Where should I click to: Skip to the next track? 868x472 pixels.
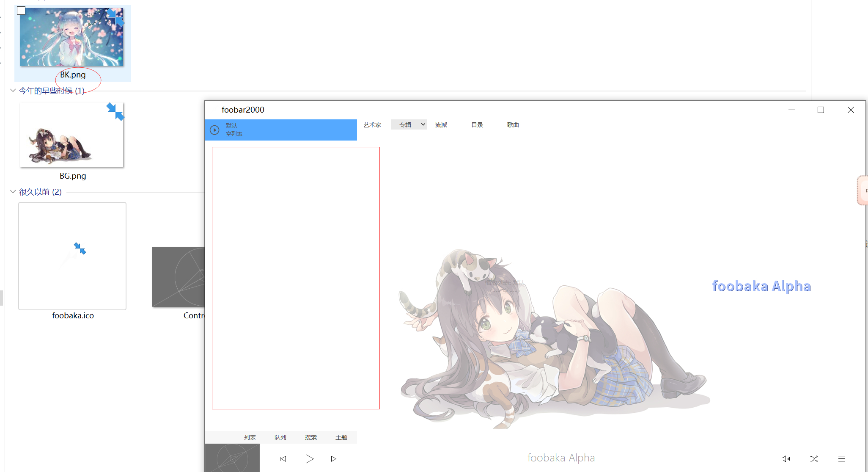[334, 459]
